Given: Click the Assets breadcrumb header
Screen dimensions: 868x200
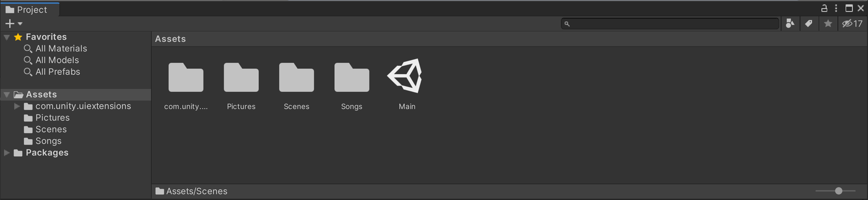Looking at the screenshot, I should 170,39.
